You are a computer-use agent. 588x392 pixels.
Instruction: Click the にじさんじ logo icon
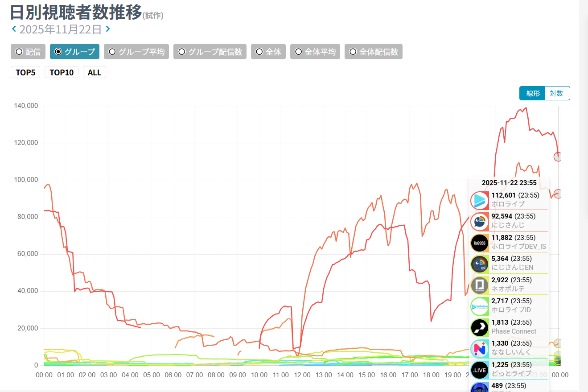pyautogui.click(x=480, y=221)
